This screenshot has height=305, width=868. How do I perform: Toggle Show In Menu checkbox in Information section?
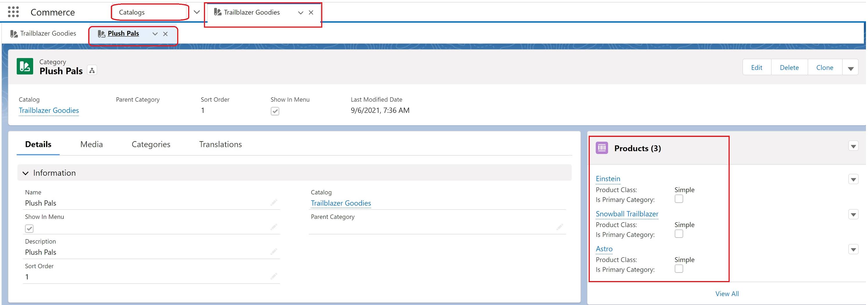pyautogui.click(x=29, y=228)
